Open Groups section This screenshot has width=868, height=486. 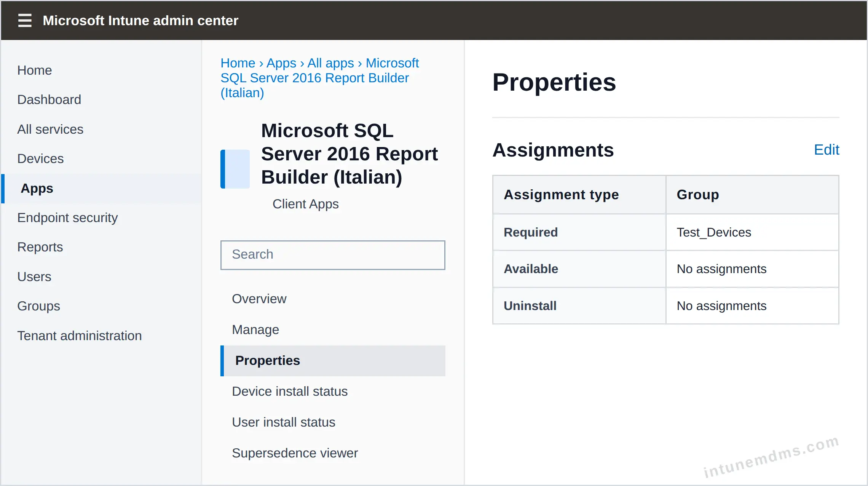pyautogui.click(x=38, y=306)
